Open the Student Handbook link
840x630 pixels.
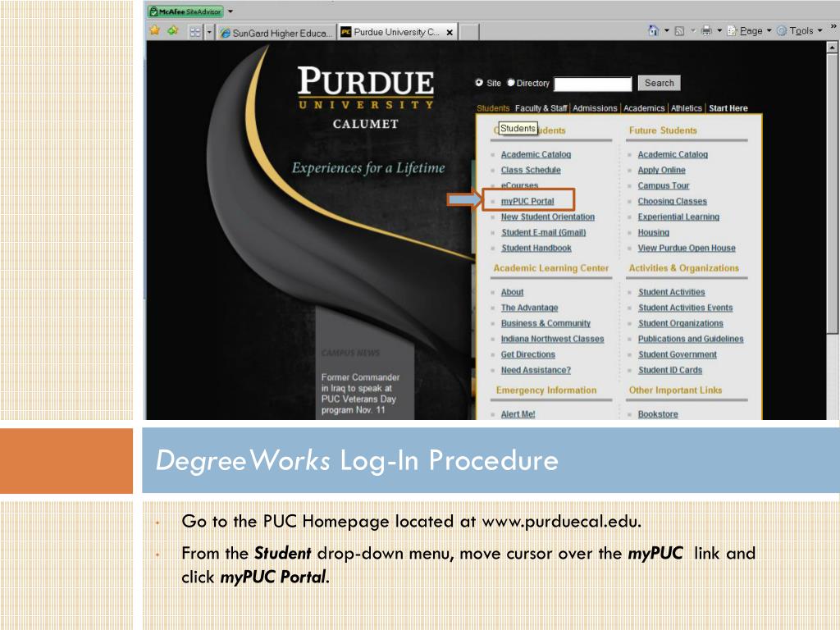[536, 248]
